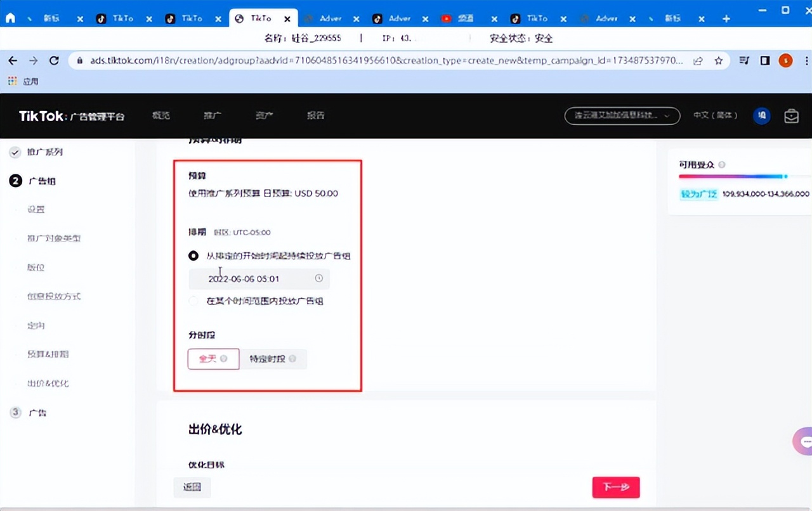Open the chat support bubble icon
This screenshot has width=812, height=511.
tap(803, 441)
